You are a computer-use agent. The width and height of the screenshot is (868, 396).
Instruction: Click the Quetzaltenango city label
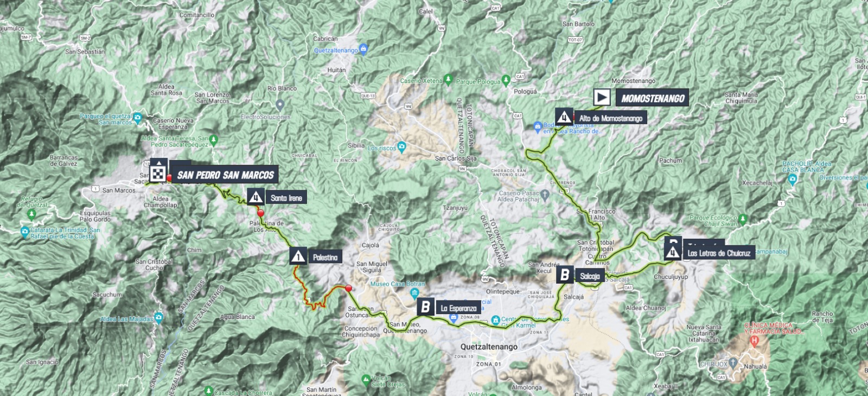489,347
